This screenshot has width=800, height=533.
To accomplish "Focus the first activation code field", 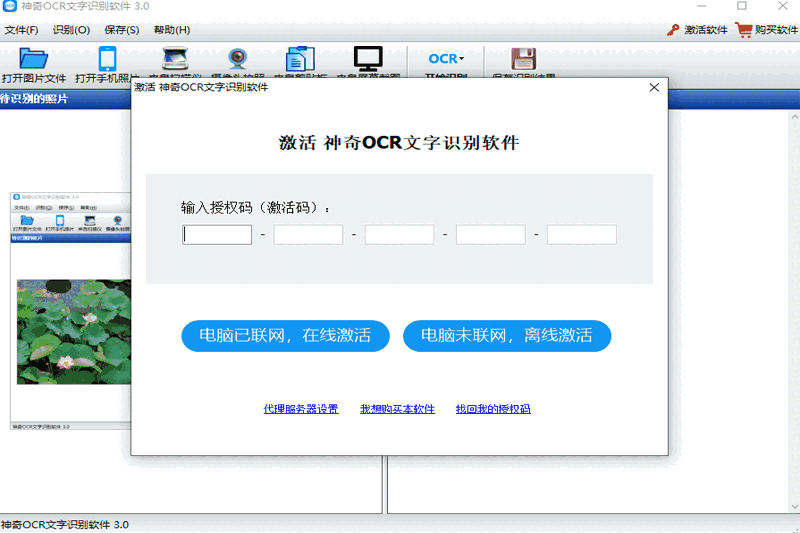I will (x=217, y=235).
